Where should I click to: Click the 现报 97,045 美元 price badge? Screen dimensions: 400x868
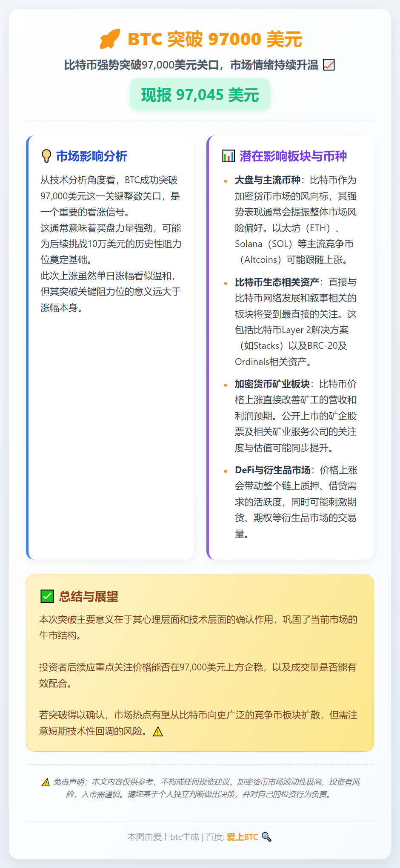click(x=200, y=95)
